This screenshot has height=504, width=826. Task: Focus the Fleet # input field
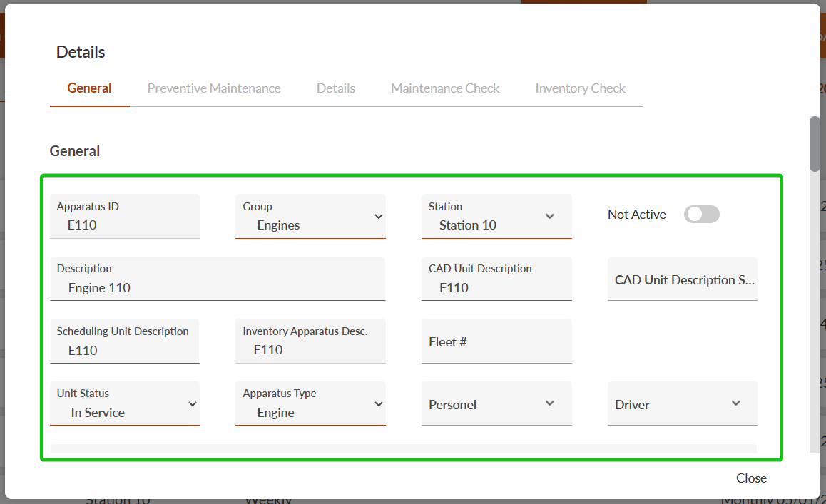coord(496,342)
